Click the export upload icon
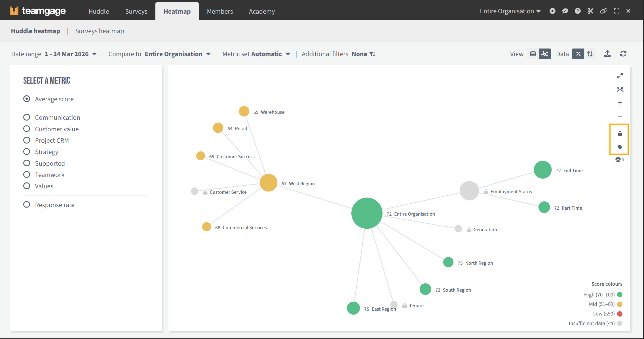Image resolution: width=644 pixels, height=339 pixels. (607, 54)
